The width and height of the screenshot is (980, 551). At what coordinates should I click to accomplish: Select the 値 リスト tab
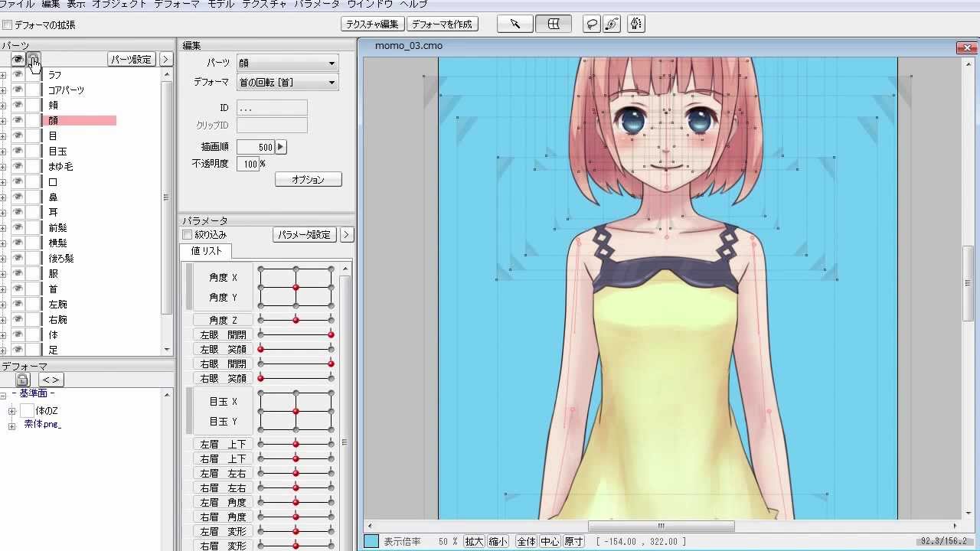(x=206, y=251)
